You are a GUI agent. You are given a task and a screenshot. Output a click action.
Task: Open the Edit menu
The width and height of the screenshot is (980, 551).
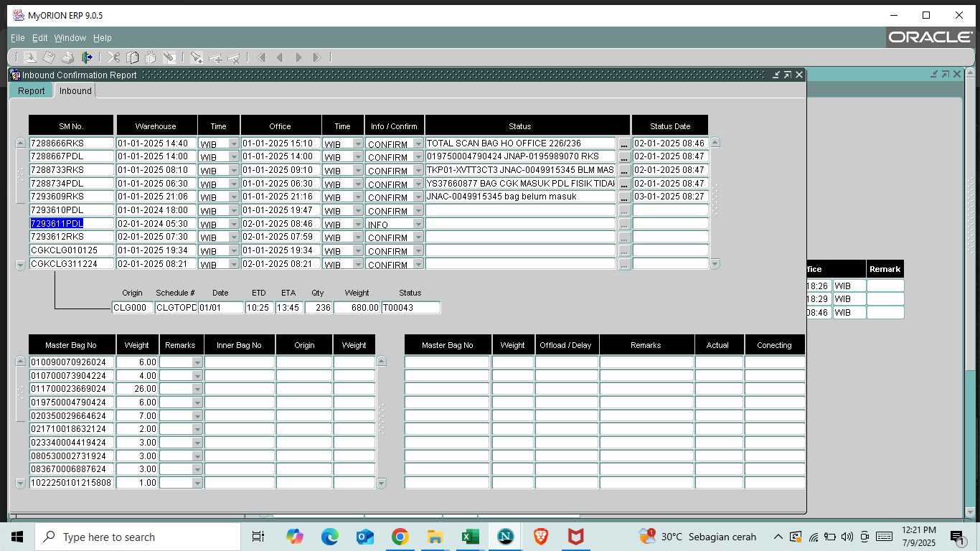click(40, 38)
